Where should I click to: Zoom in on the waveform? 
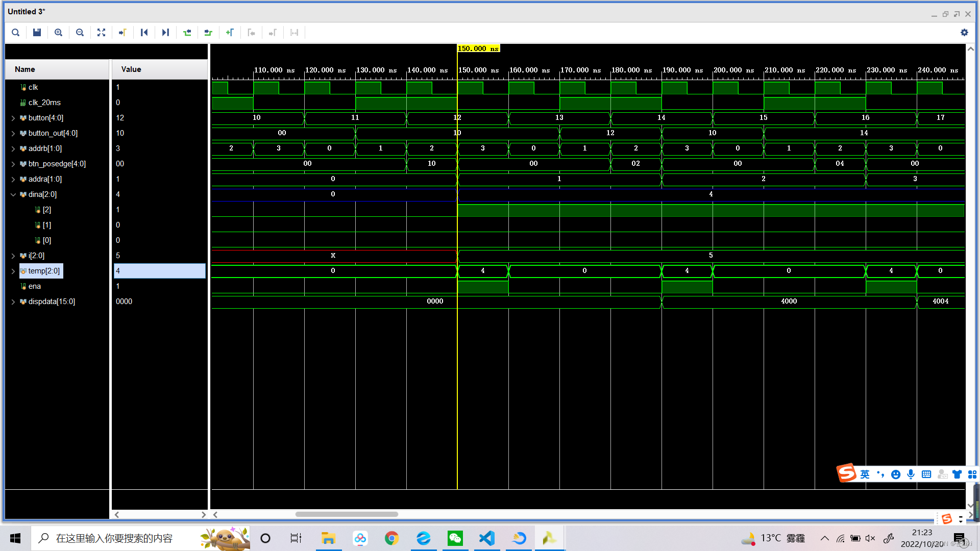[58, 33]
